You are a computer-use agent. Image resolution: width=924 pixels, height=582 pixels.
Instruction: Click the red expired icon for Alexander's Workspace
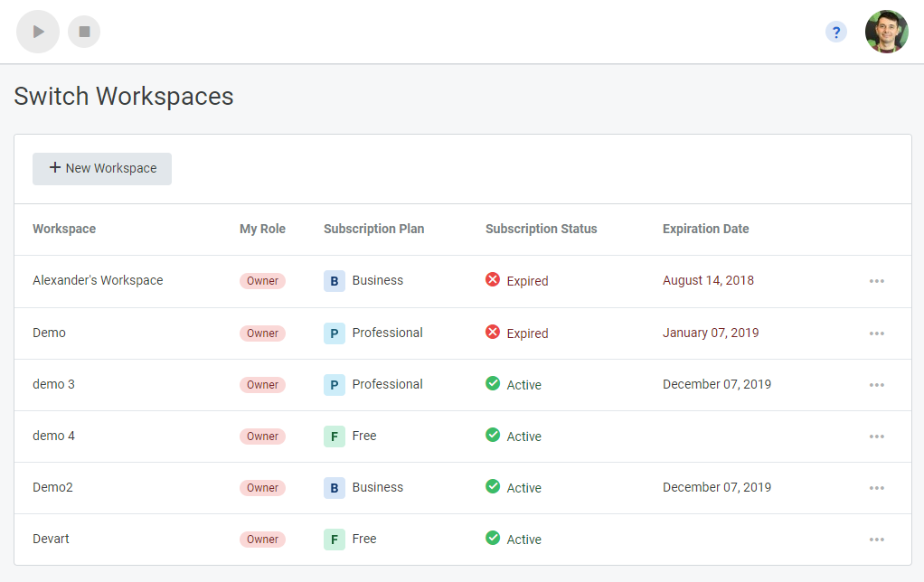pyautogui.click(x=493, y=279)
